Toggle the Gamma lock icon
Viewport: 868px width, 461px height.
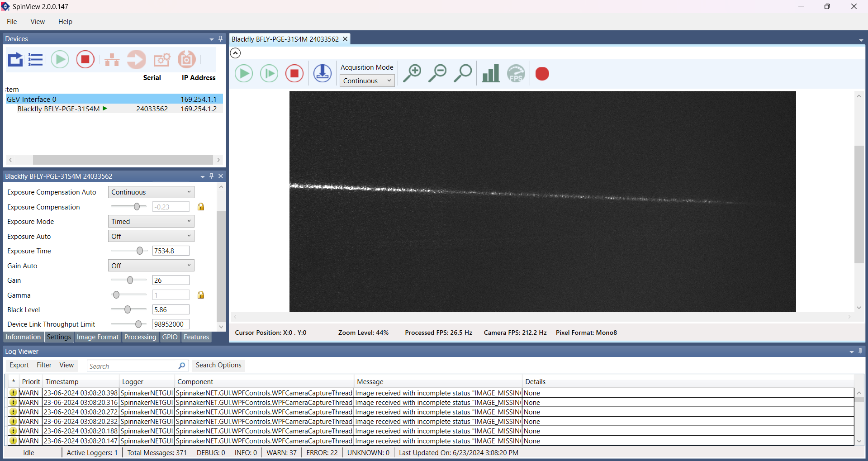(x=201, y=295)
